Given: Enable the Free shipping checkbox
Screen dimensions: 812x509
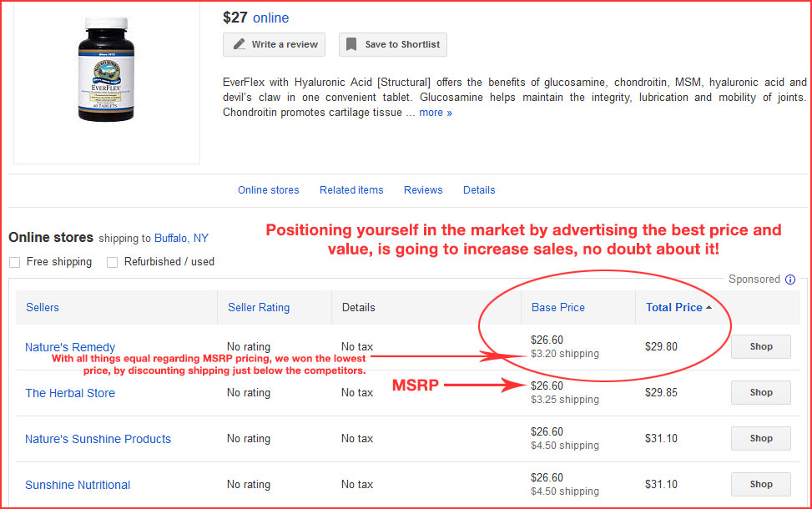Looking at the screenshot, I should click(x=14, y=263).
